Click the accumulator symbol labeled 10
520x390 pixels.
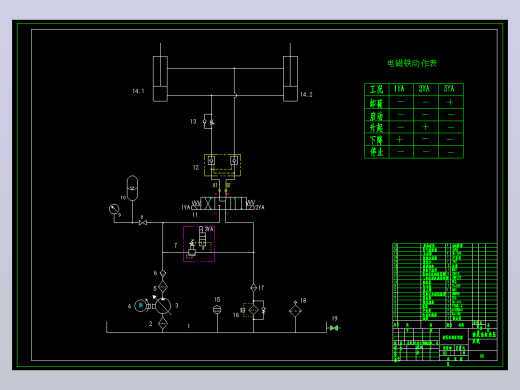pyautogui.click(x=132, y=188)
